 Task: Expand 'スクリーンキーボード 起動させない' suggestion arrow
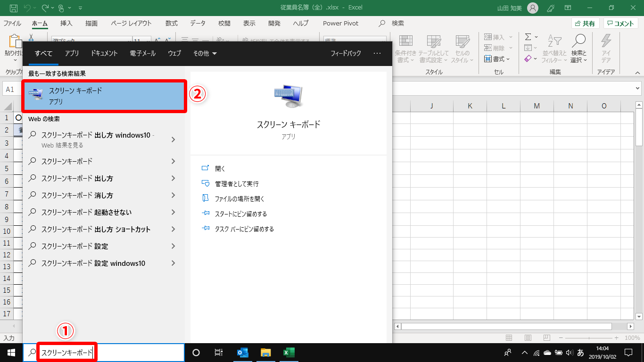(173, 212)
